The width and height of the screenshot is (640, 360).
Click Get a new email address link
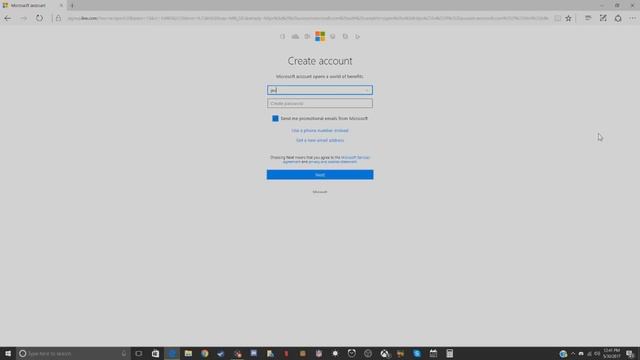click(x=320, y=140)
